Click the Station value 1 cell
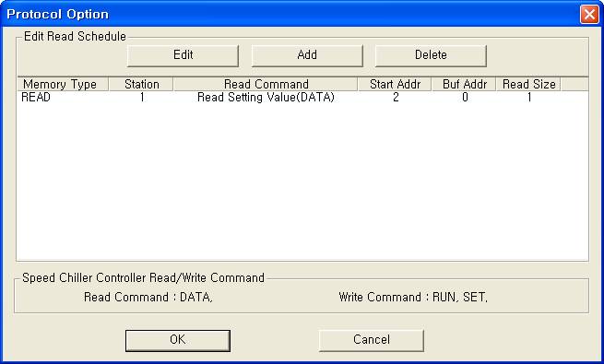The width and height of the screenshot is (604, 364). (x=142, y=98)
